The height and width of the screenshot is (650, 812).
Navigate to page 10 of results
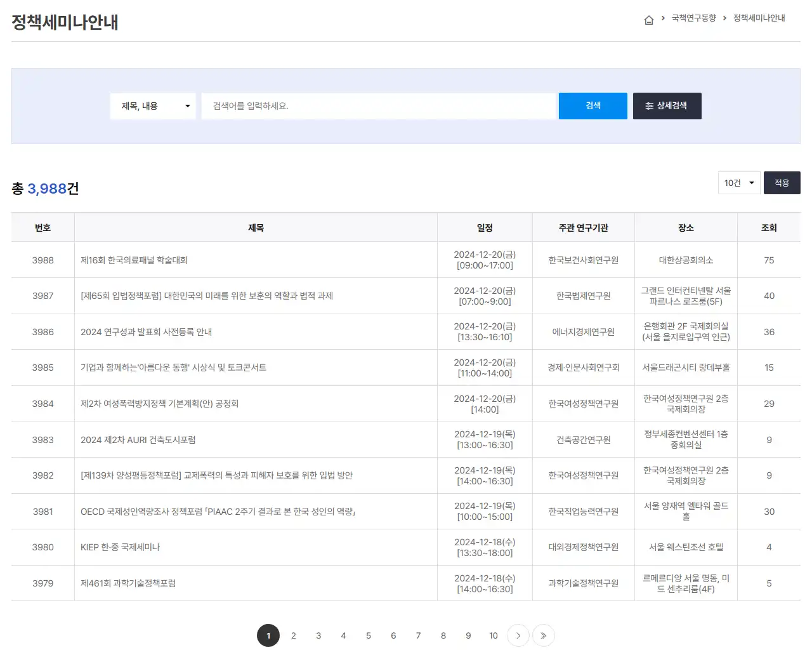[x=493, y=635]
